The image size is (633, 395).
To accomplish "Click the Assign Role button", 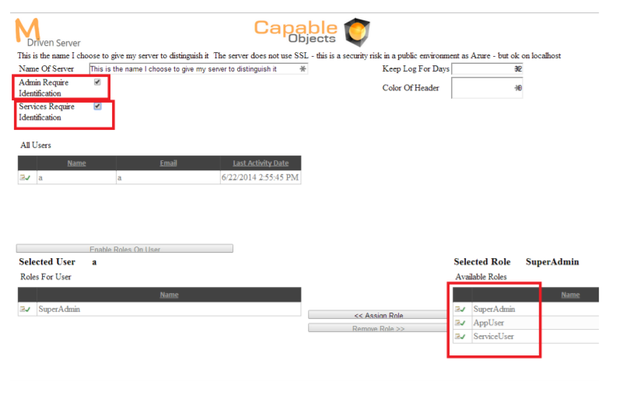I will click(x=378, y=315).
